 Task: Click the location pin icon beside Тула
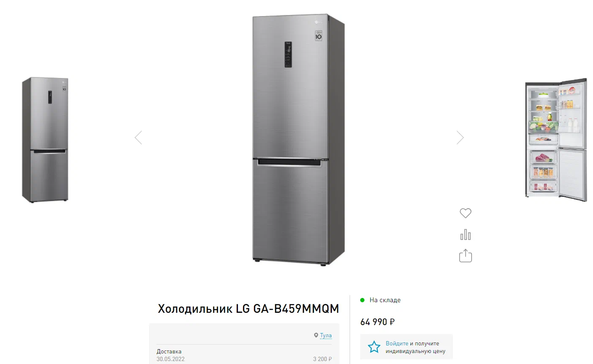click(316, 335)
